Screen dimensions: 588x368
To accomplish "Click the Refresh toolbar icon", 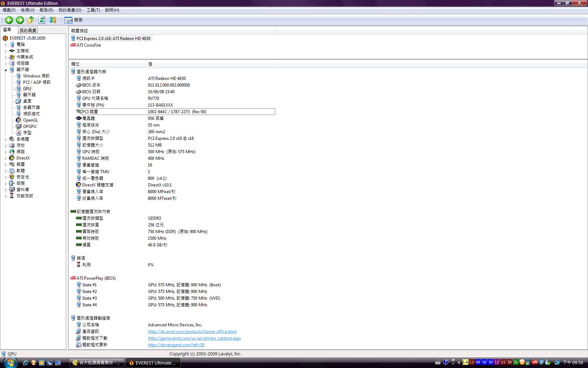I will 42,20.
